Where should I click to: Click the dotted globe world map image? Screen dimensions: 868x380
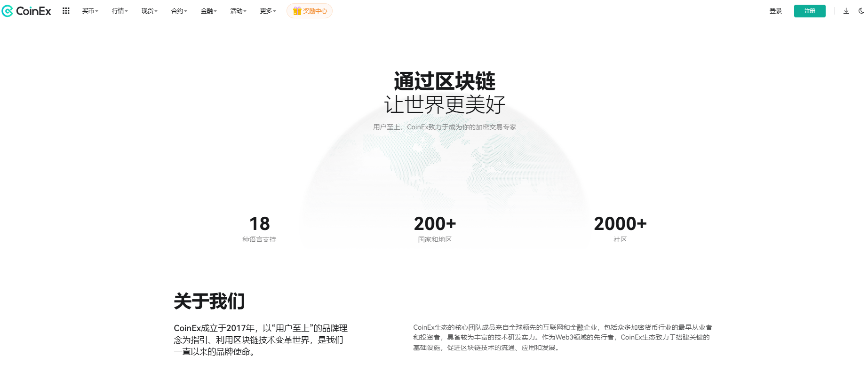tap(445, 174)
